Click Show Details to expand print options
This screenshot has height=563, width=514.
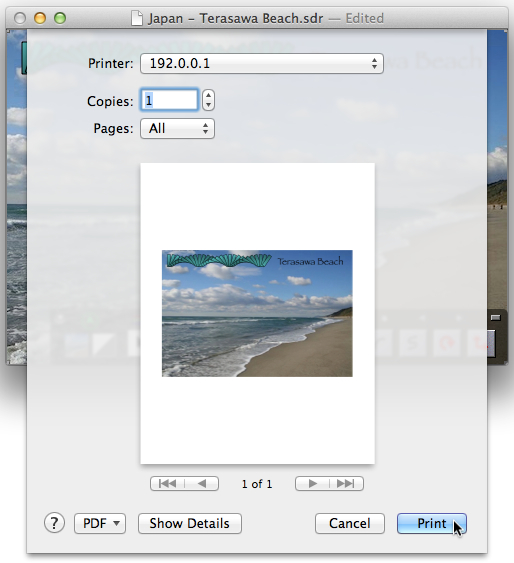(x=190, y=523)
